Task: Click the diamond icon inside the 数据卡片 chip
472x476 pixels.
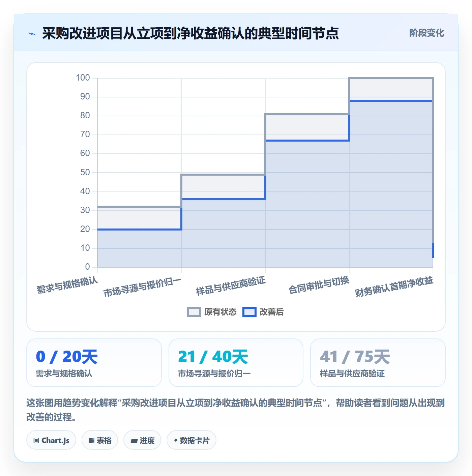Action: [x=176, y=440]
